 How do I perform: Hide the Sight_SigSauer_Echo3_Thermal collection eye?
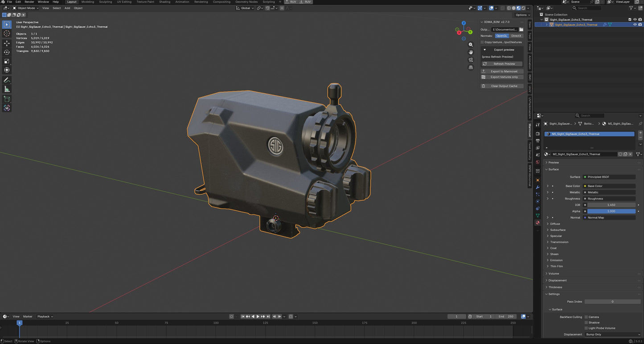(x=635, y=20)
